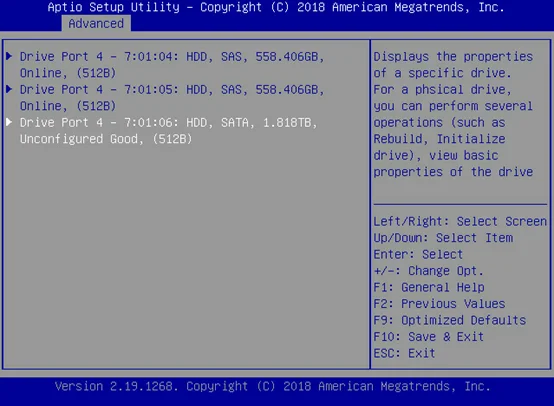Select Drive Port 4 - 7:01:06 SATA 1.818TB entry
Screen dimensions: 554x406
(x=169, y=130)
